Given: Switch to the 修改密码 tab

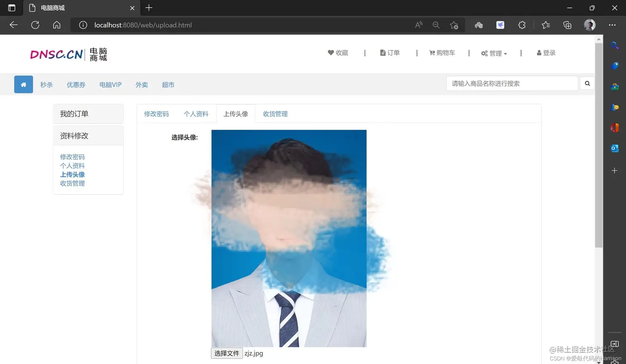Looking at the screenshot, I should [x=156, y=113].
